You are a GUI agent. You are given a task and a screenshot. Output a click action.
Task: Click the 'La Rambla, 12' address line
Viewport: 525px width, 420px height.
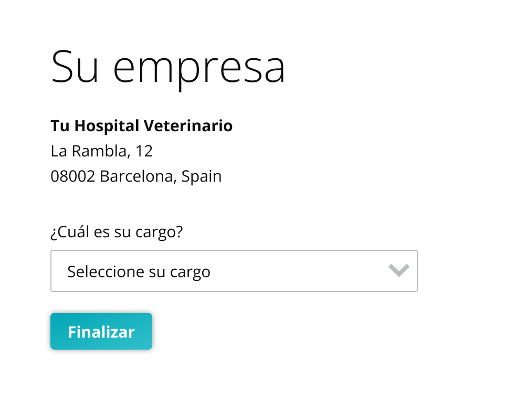102,151
